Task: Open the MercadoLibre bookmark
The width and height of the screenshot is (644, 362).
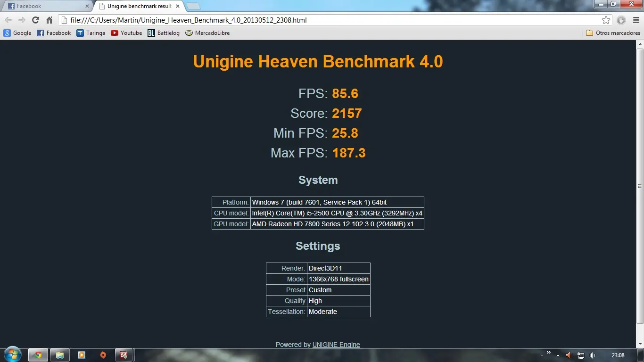Action: (207, 33)
